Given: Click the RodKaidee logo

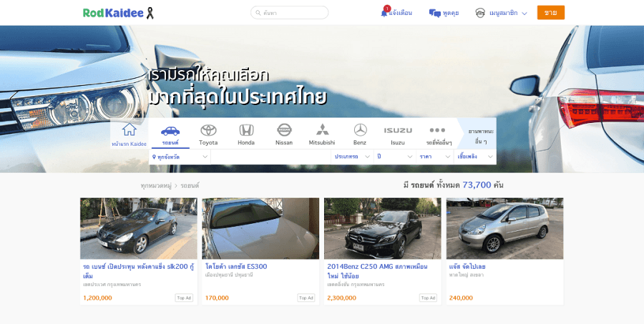Looking at the screenshot, I should tap(118, 13).
